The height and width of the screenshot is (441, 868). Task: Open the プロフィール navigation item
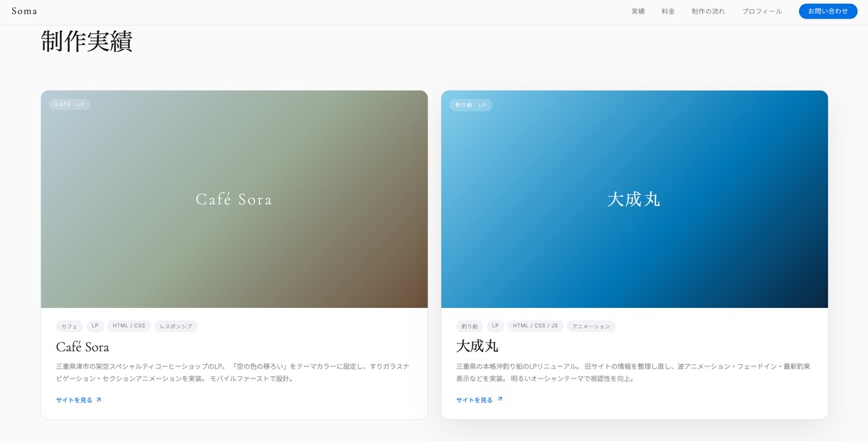[x=762, y=11]
